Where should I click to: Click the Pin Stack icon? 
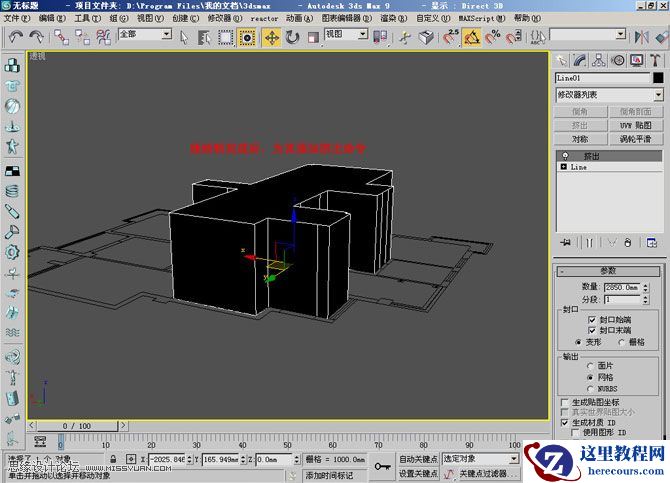pos(566,243)
